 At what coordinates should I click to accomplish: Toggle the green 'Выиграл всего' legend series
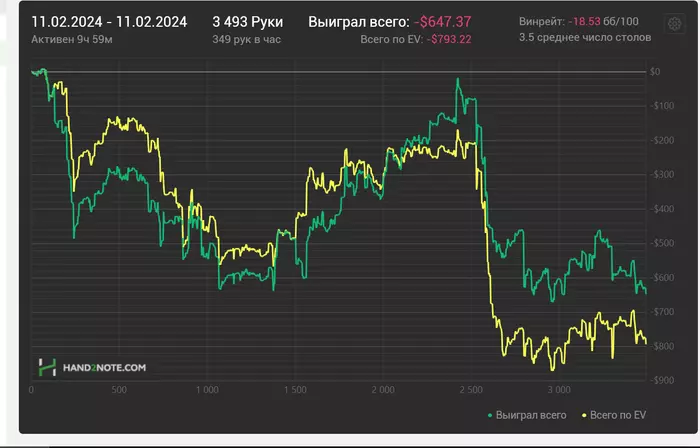click(x=527, y=415)
